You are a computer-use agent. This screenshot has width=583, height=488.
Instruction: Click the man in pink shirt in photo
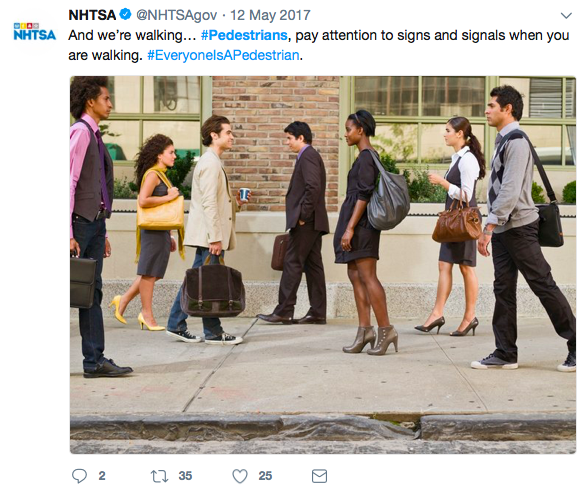coord(92,227)
